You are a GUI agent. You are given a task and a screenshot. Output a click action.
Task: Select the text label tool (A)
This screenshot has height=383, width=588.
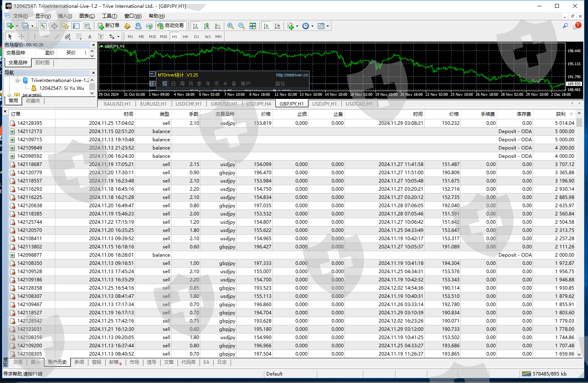(x=90, y=36)
